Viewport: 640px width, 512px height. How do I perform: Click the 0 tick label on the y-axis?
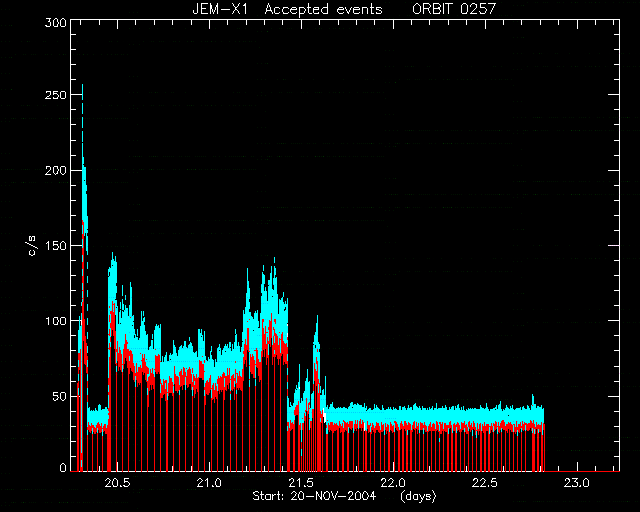(x=63, y=468)
